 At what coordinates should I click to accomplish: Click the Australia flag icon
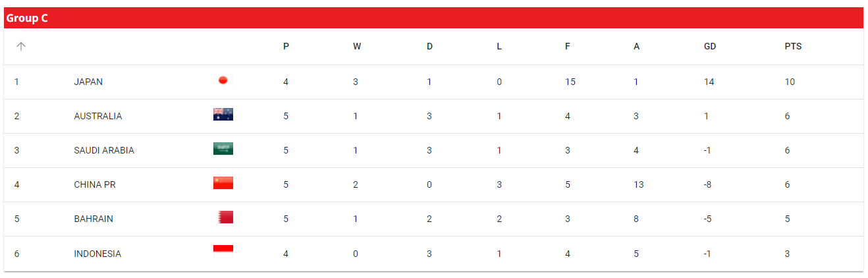(x=223, y=115)
